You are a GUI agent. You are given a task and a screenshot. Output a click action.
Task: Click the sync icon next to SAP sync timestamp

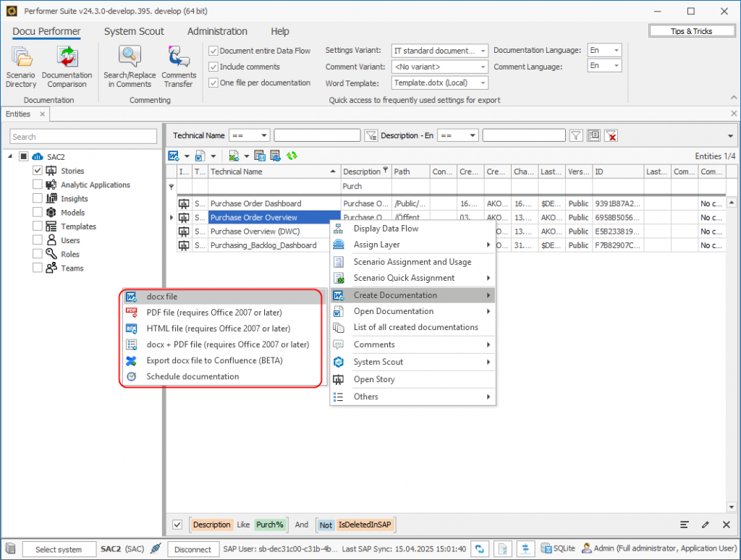pos(479,549)
